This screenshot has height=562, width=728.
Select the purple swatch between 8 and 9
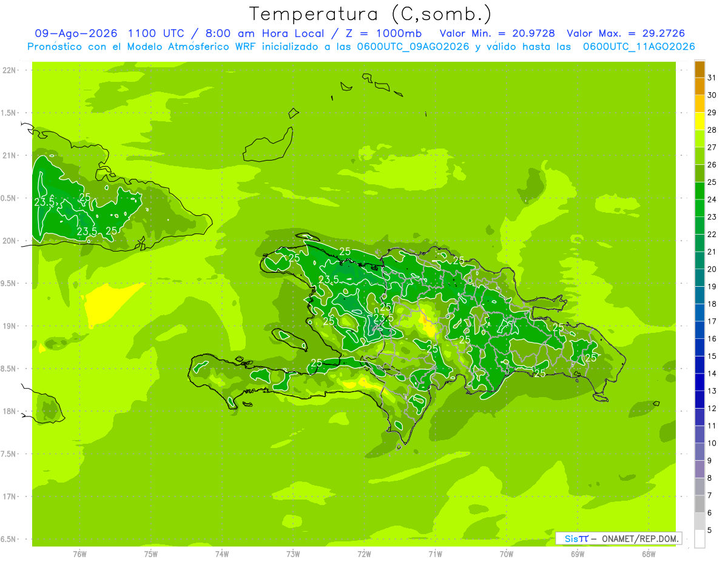point(700,469)
